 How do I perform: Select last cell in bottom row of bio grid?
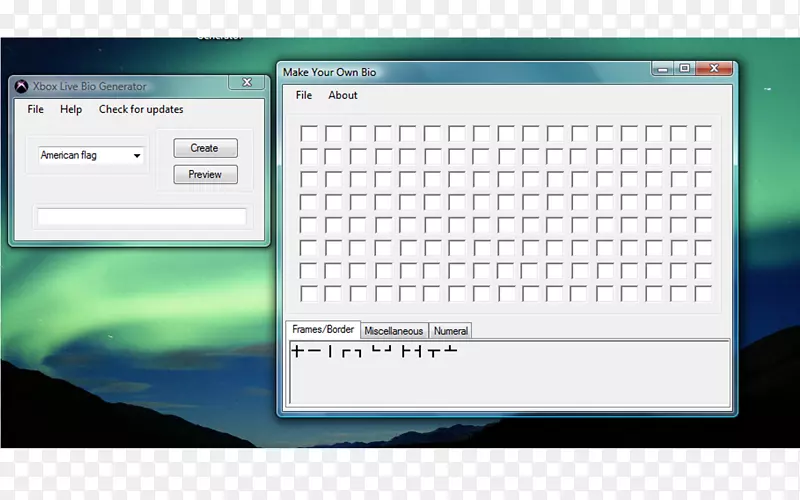tap(703, 294)
